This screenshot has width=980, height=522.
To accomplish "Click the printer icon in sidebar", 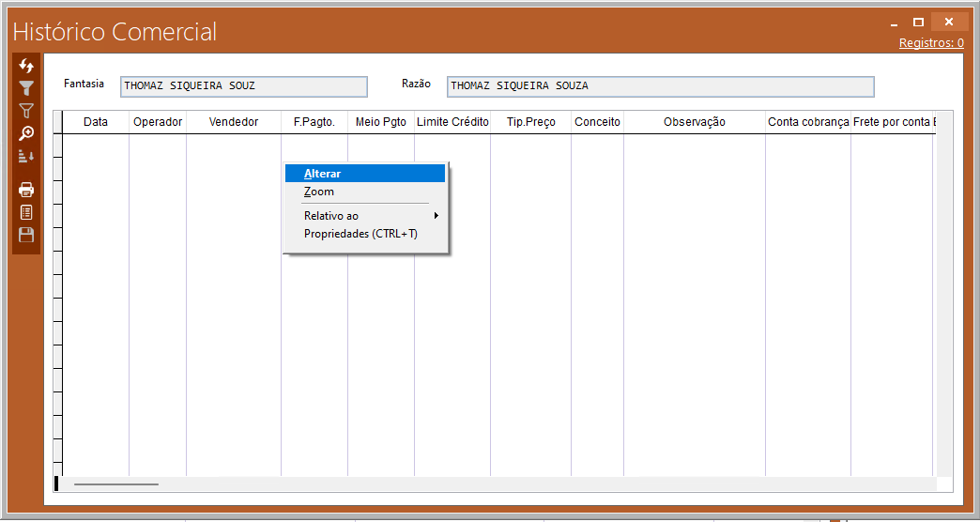I will [x=26, y=190].
